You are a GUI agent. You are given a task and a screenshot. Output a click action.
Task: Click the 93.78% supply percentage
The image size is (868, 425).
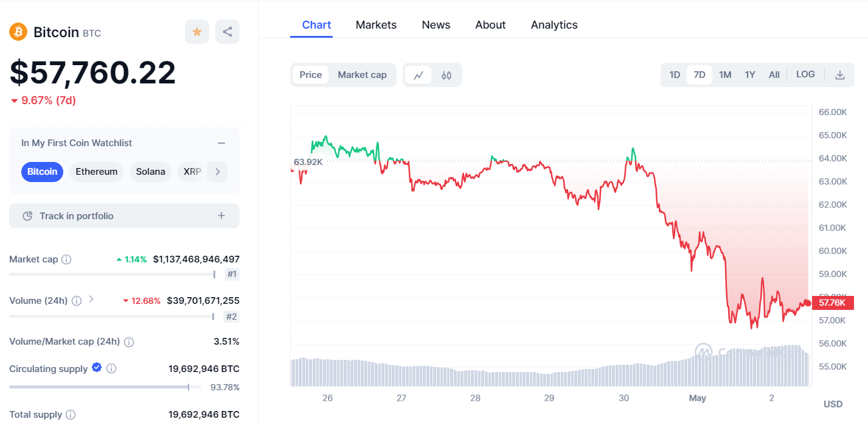pyautogui.click(x=225, y=387)
